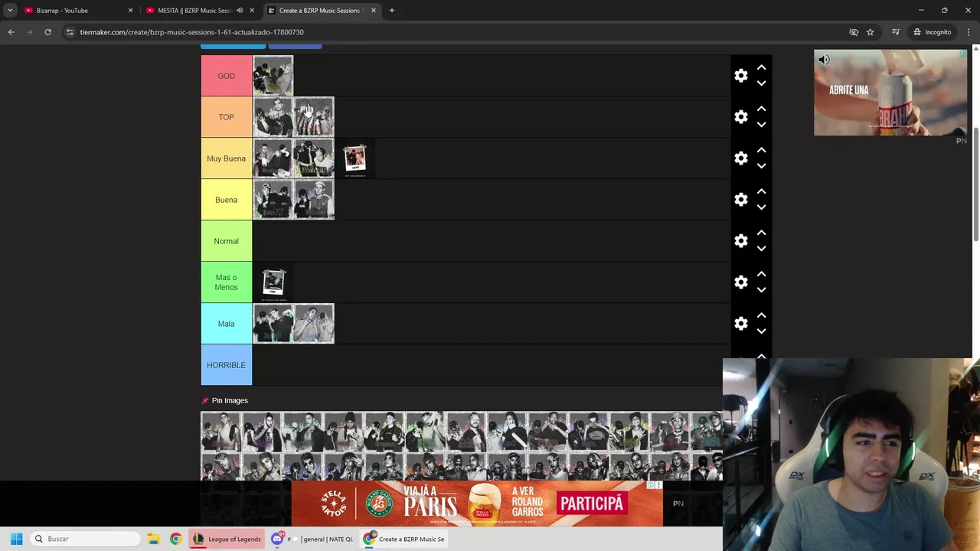Select the album cover image in Muy Buena tier
The image size is (980, 551).
(x=354, y=158)
